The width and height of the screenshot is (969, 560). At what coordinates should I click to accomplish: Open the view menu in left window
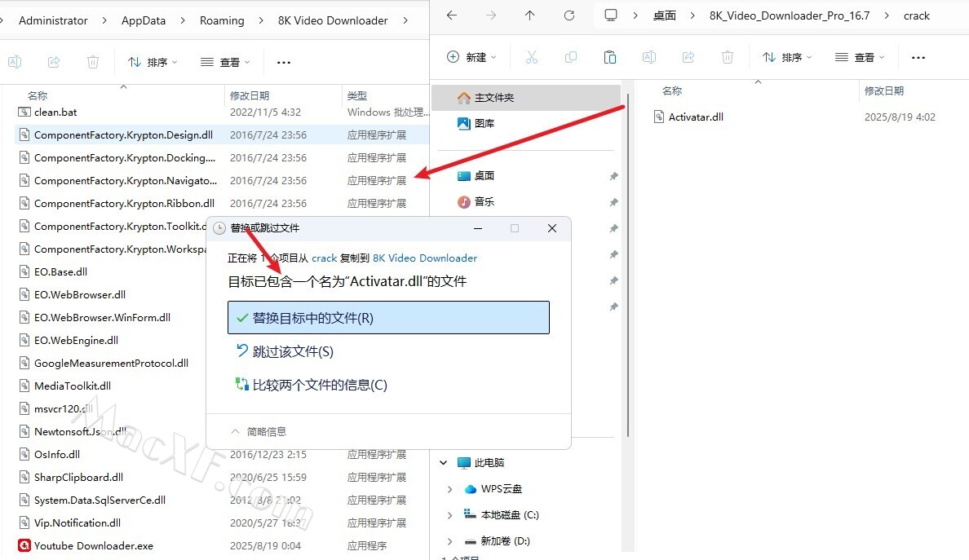coord(225,62)
